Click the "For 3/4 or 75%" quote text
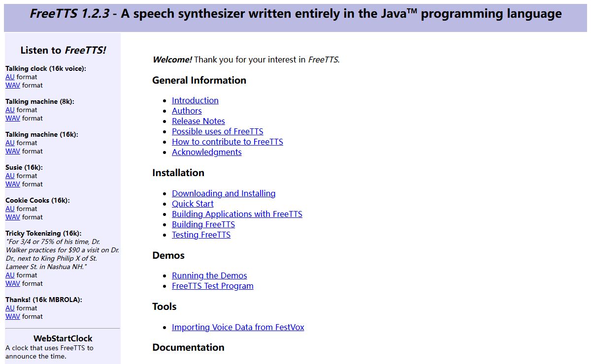Screen dimensions: 591x364 (62, 254)
